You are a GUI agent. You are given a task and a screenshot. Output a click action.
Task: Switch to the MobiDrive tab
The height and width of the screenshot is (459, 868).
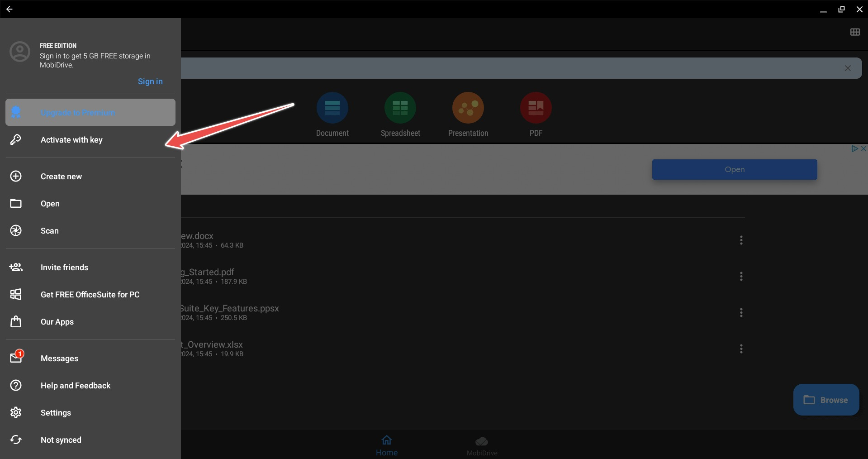coord(482,446)
